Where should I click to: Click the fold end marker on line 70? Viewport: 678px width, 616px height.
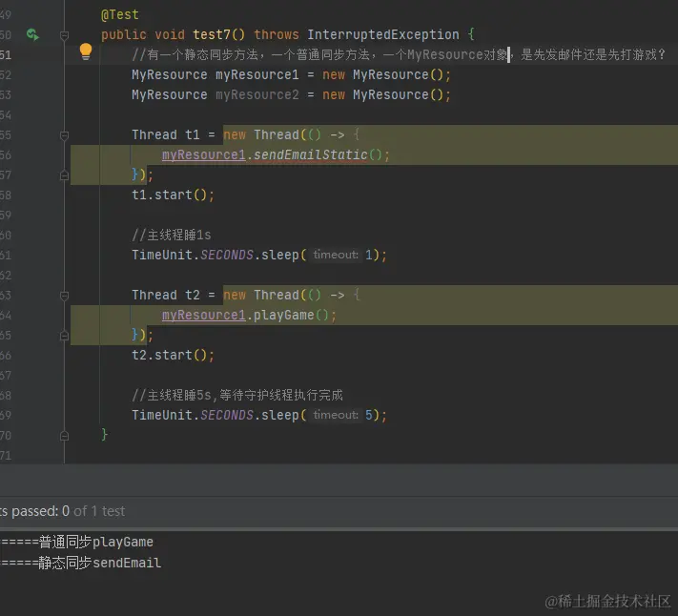point(65,436)
